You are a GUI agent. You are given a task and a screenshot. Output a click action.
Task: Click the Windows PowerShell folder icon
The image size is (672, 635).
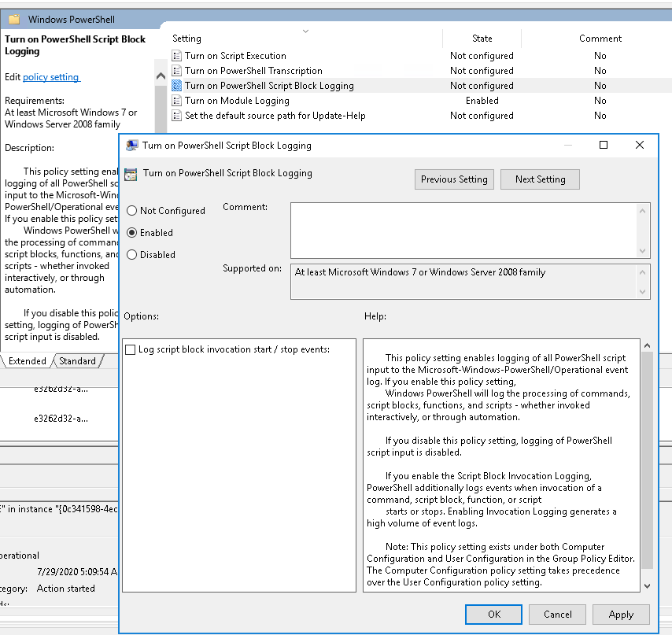pos(14,19)
